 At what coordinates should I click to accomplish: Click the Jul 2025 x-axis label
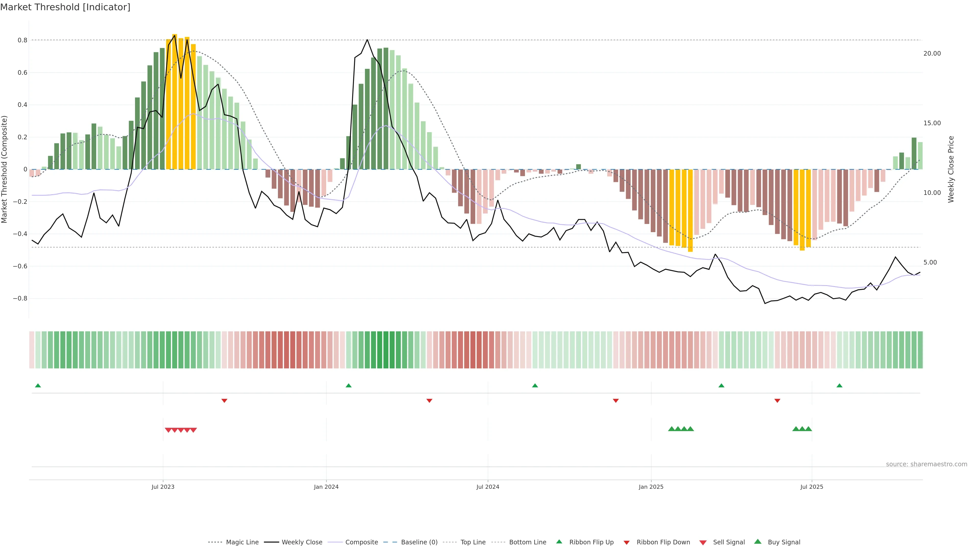click(x=812, y=487)
